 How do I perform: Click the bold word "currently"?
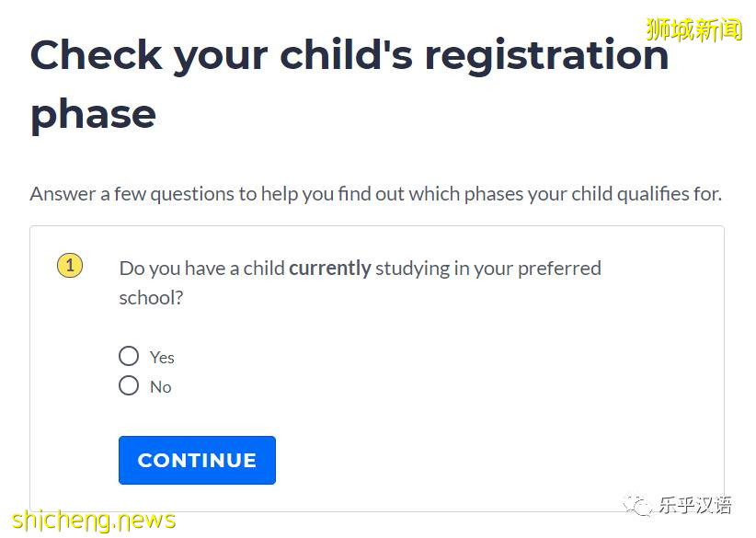[x=329, y=269]
